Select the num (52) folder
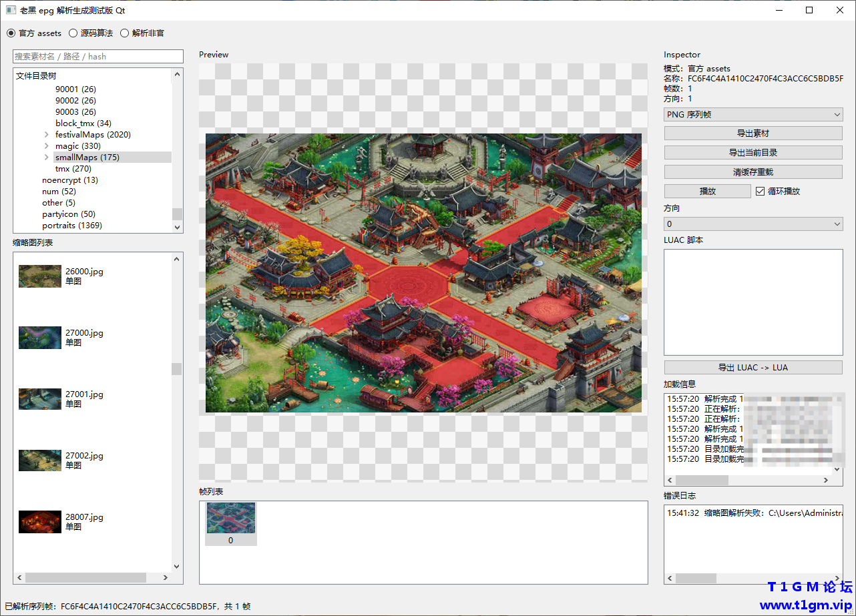856x616 pixels. coord(59,192)
